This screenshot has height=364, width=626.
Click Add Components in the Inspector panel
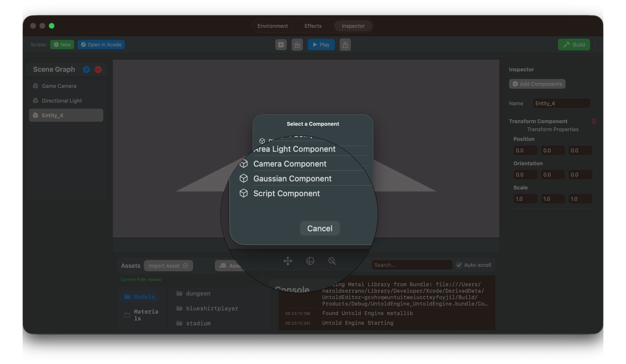(537, 84)
